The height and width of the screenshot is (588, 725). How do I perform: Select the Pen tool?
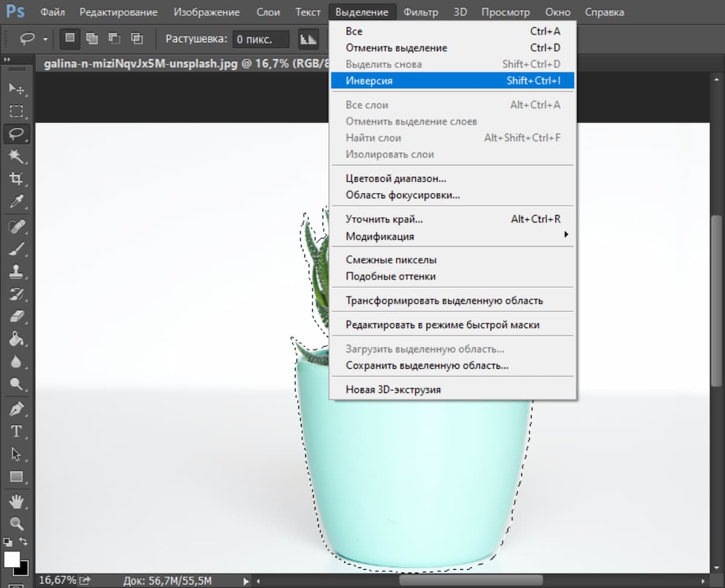pos(17,409)
